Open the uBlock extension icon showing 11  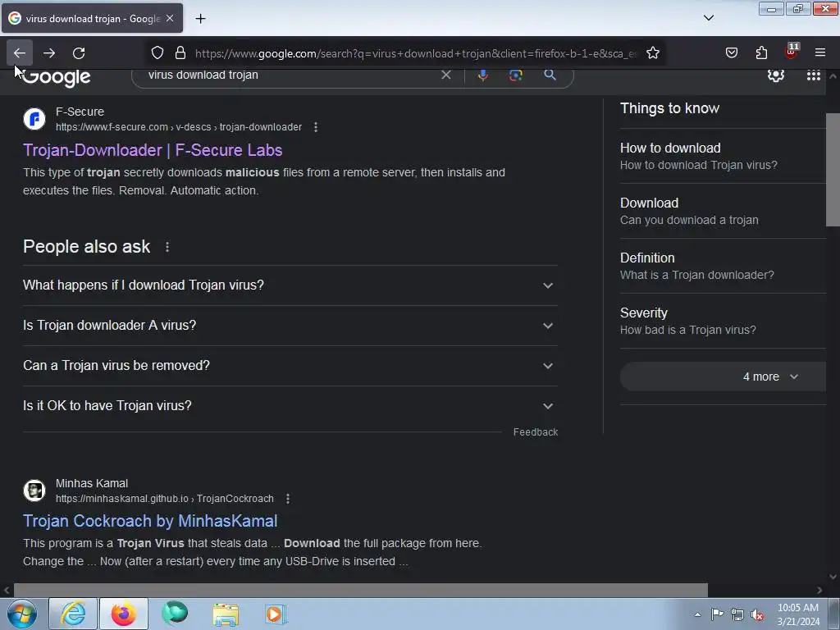792,52
